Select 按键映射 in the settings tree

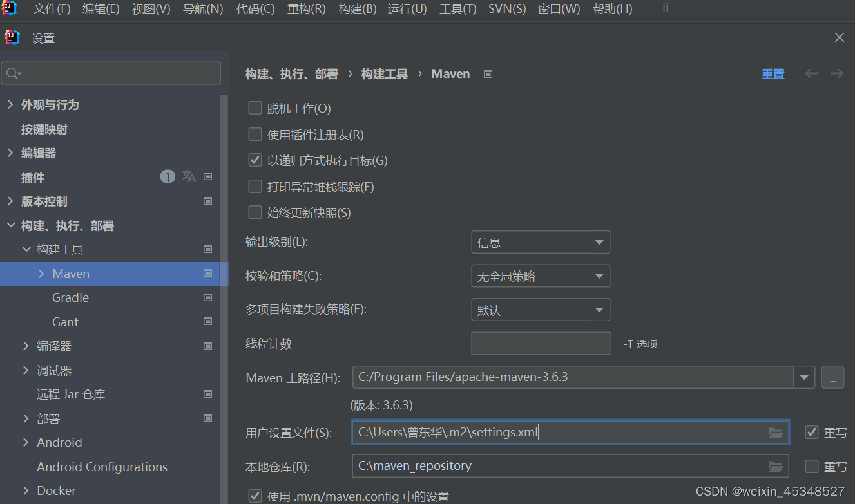click(x=44, y=129)
